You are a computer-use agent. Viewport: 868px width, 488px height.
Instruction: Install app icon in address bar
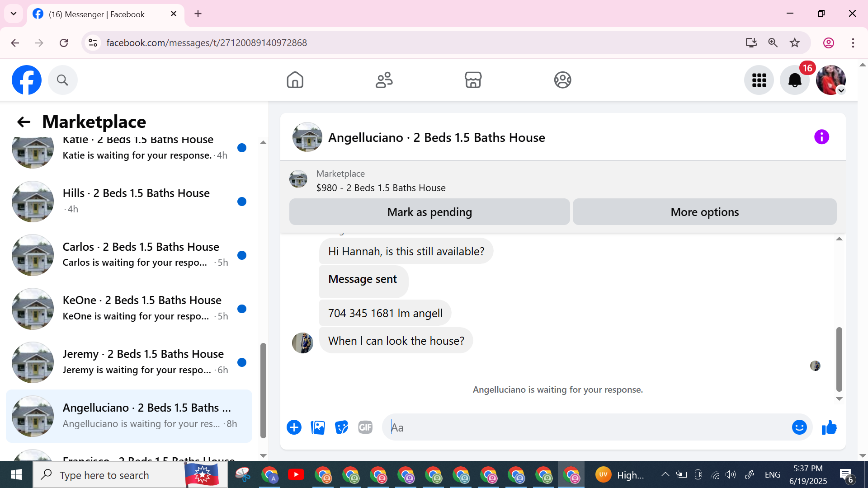pos(751,42)
